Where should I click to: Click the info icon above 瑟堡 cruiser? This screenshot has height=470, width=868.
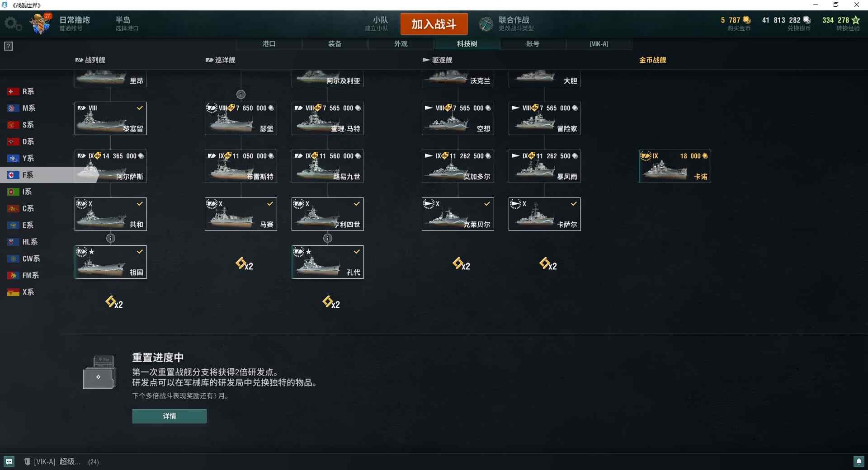[241, 94]
